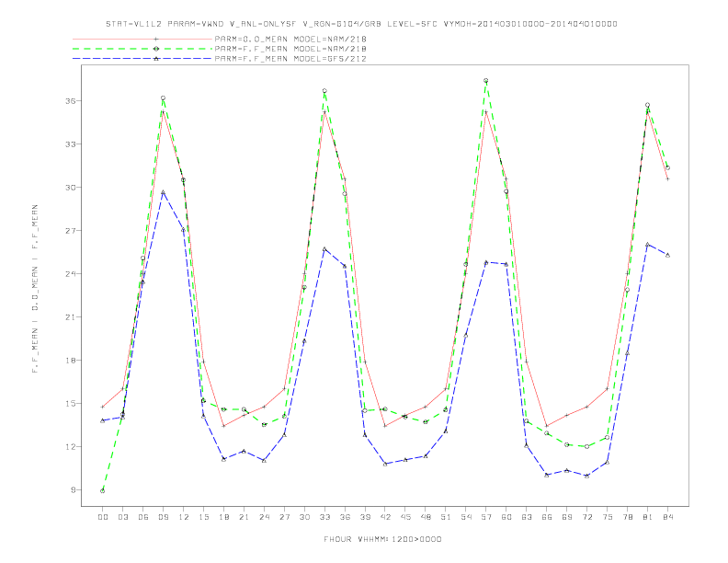Click y-axis tick label 30
Screen dimensions: 728x563
[70, 187]
